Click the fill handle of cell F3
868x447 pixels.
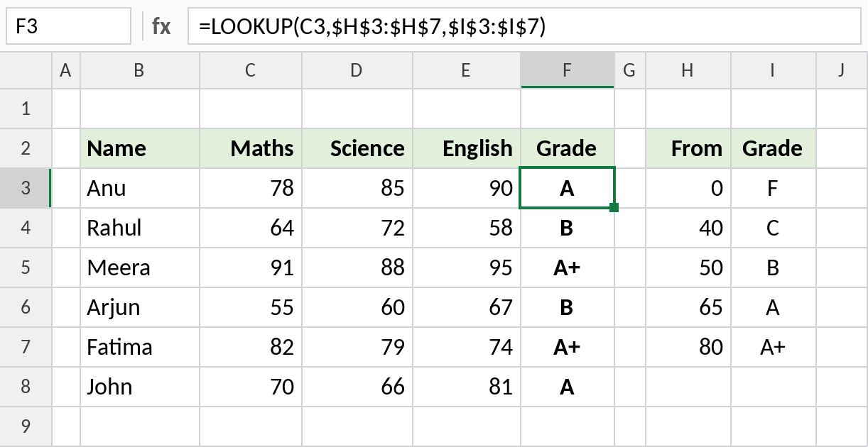[614, 207]
